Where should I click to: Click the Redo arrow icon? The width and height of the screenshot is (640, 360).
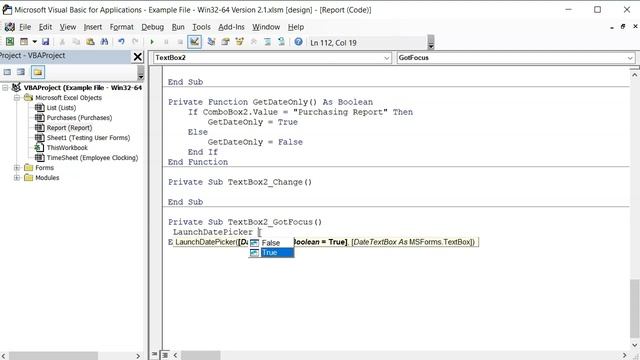point(135,42)
